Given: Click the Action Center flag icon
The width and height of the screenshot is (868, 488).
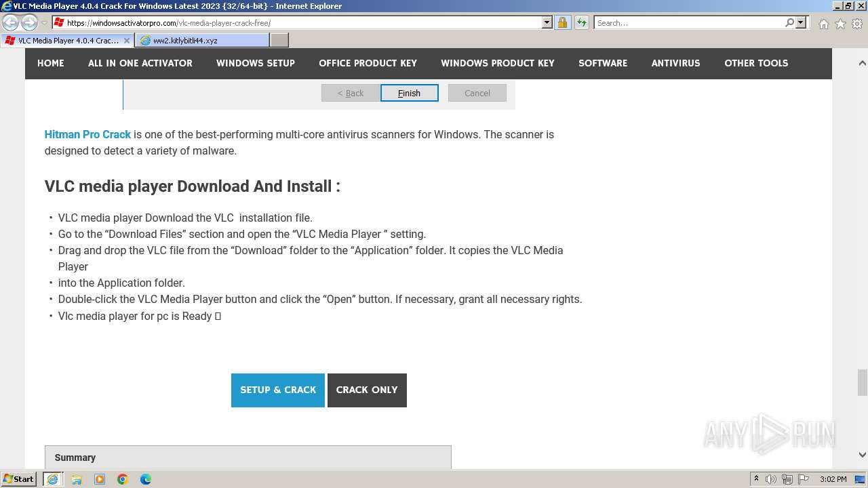Looking at the screenshot, I should [x=804, y=479].
